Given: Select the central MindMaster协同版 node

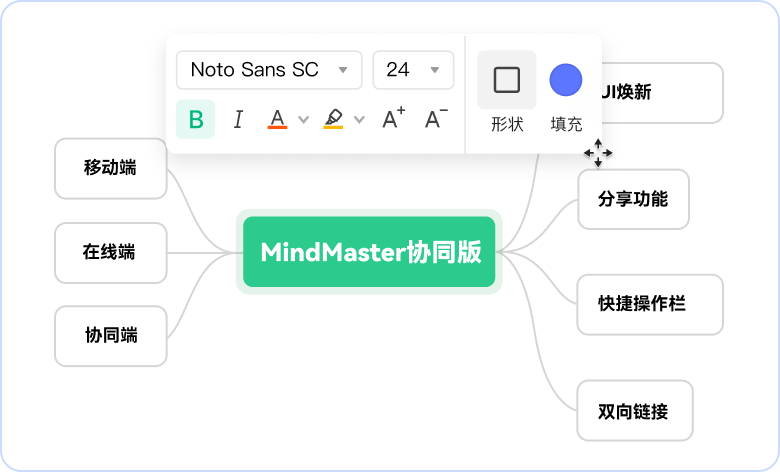Looking at the screenshot, I should [x=369, y=252].
